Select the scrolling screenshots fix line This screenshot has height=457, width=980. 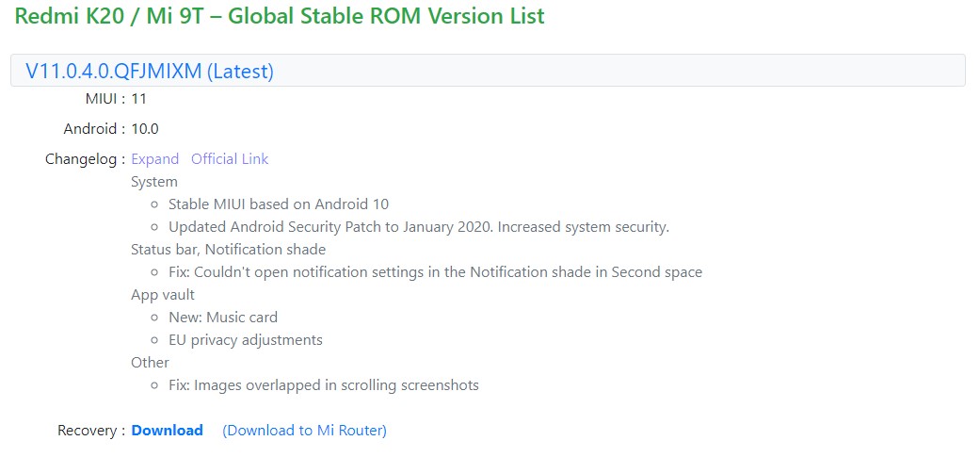pos(324,385)
